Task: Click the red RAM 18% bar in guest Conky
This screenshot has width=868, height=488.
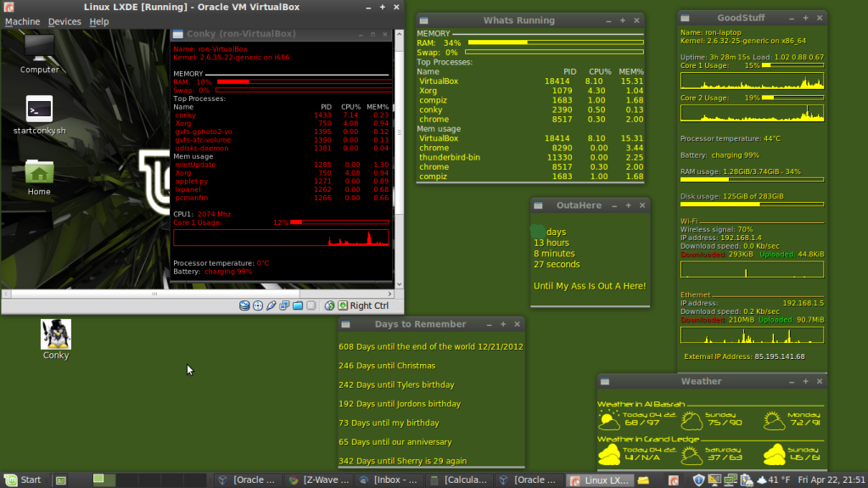Action: pos(304,82)
